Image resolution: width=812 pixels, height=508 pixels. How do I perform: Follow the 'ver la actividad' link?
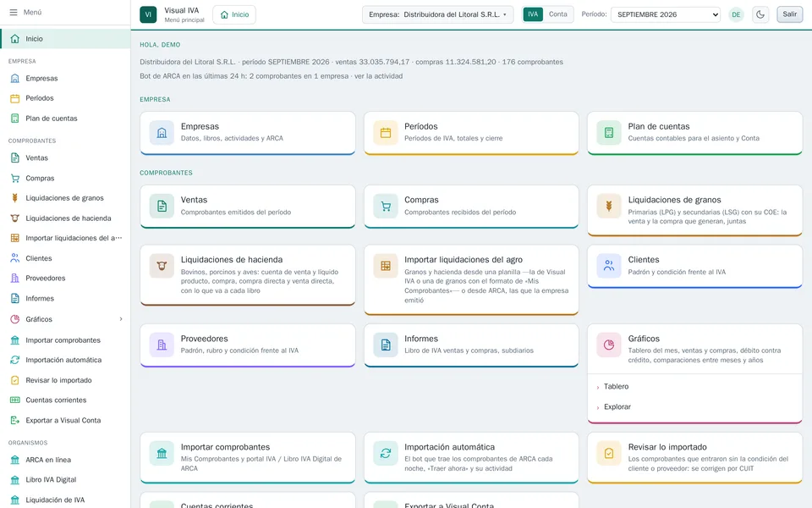point(379,76)
